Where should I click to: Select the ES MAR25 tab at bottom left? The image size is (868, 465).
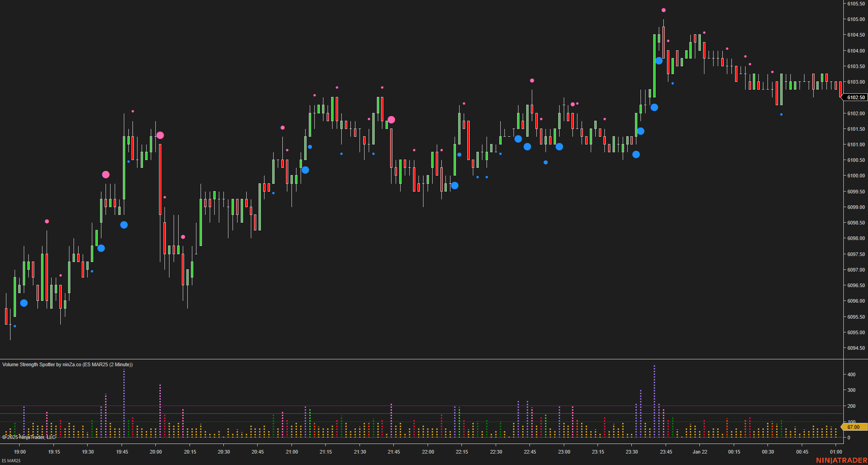[x=11, y=461]
